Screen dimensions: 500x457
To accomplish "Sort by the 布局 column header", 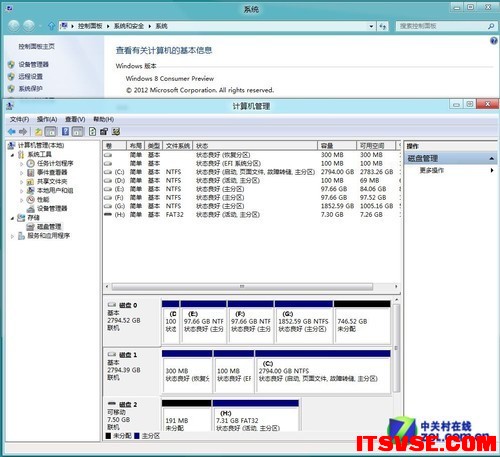I will (x=135, y=146).
